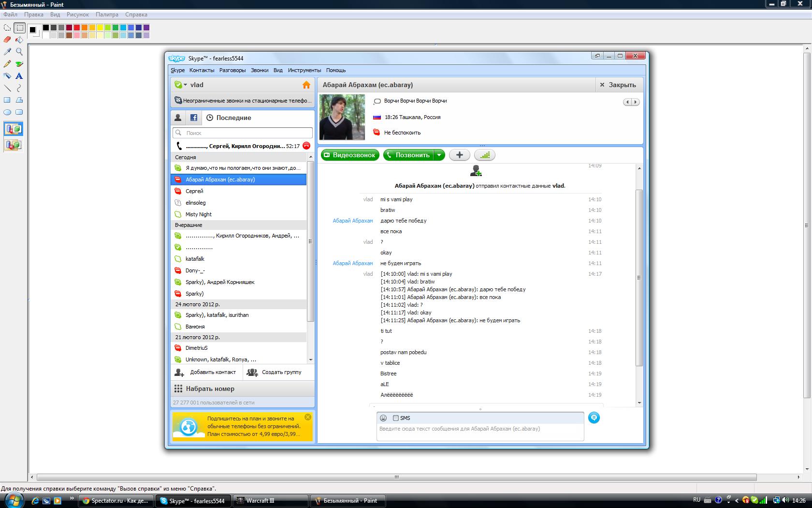812x508 pixels.
Task: Click the add-contact icon in chat history
Action: (476, 171)
